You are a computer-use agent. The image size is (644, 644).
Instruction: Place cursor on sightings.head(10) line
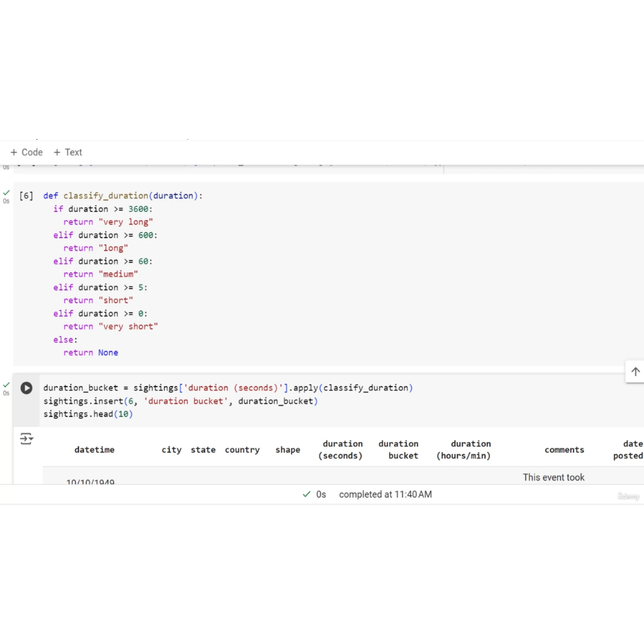click(x=88, y=414)
